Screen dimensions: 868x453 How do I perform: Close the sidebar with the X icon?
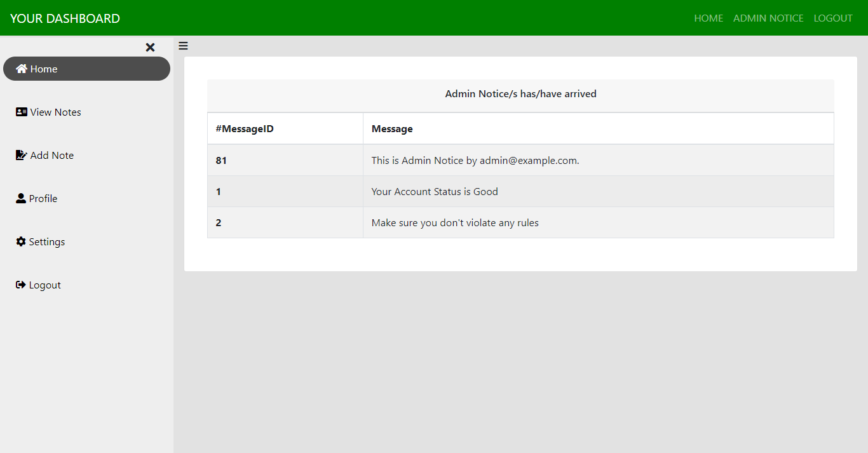(150, 48)
